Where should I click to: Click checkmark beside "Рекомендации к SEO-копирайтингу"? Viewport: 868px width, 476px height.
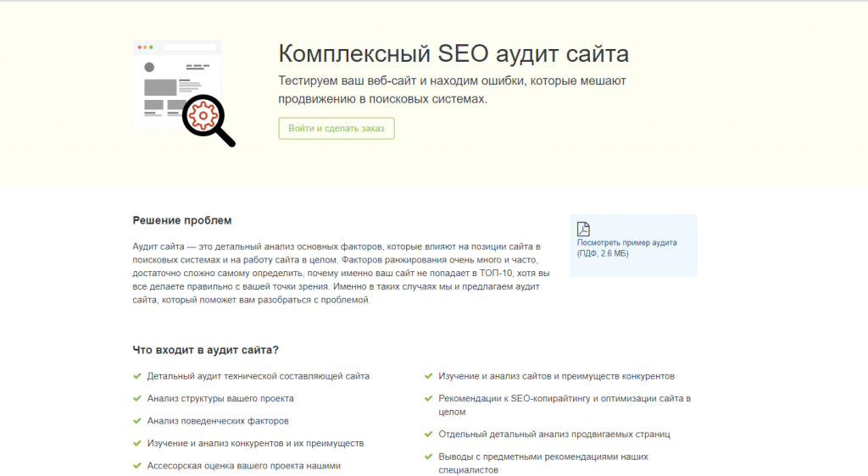tap(429, 398)
